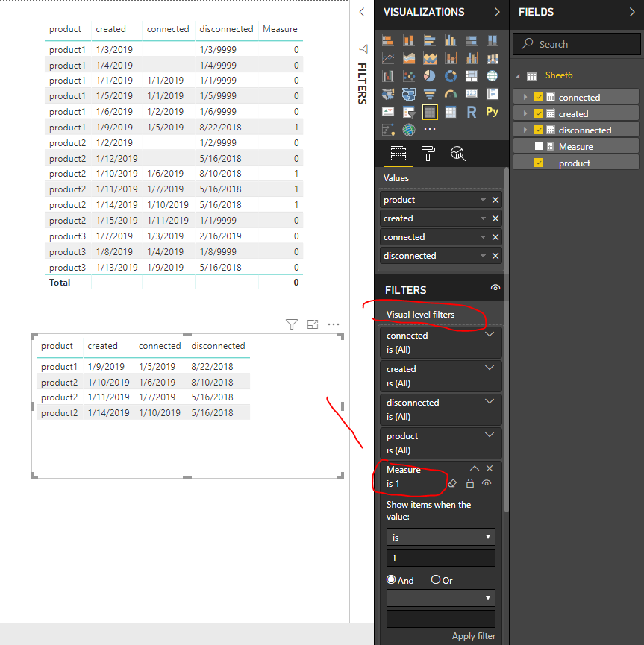The height and width of the screenshot is (645, 644).
Task: Select the Or radio button
Action: (x=436, y=579)
